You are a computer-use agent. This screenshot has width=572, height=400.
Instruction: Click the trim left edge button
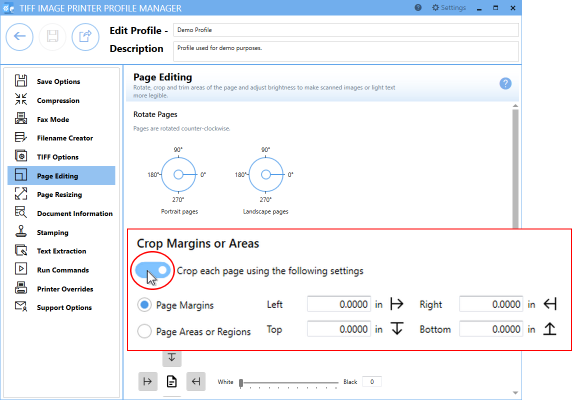coord(148,381)
